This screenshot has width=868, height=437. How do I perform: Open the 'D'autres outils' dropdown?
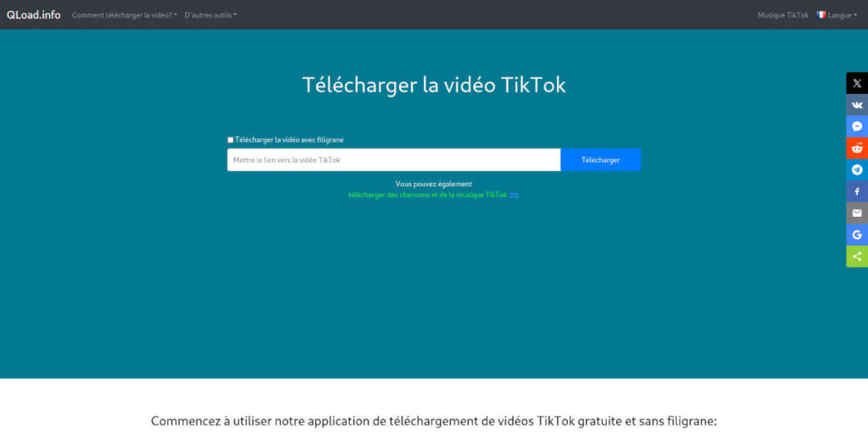(210, 15)
